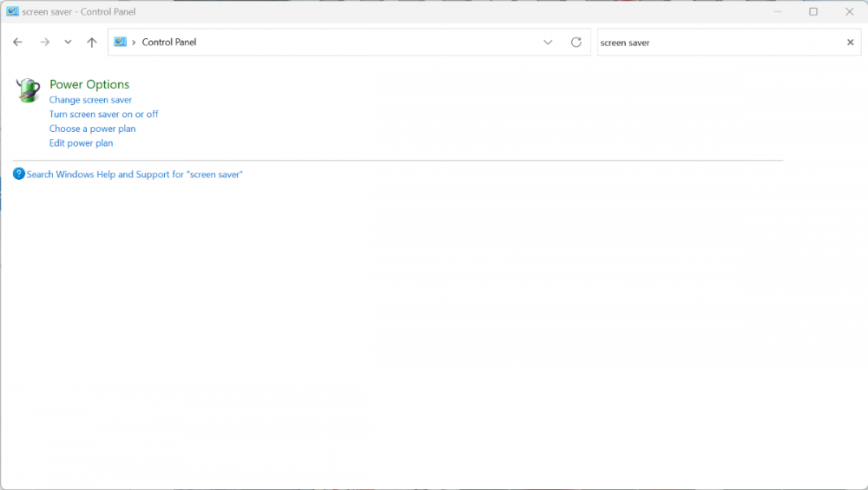The image size is (868, 490).
Task: Search Windows Help and Support link
Action: (135, 175)
